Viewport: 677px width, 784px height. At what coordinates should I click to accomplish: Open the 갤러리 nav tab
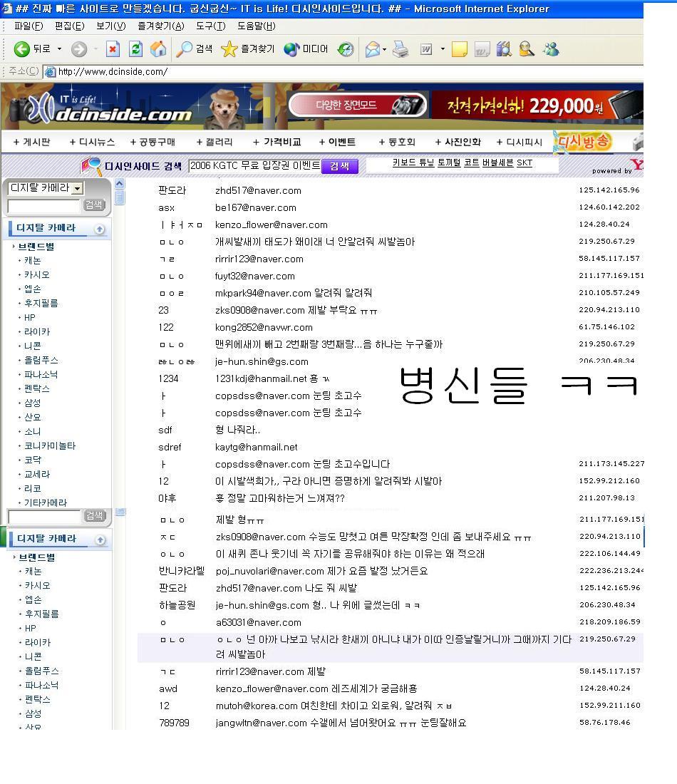point(215,142)
